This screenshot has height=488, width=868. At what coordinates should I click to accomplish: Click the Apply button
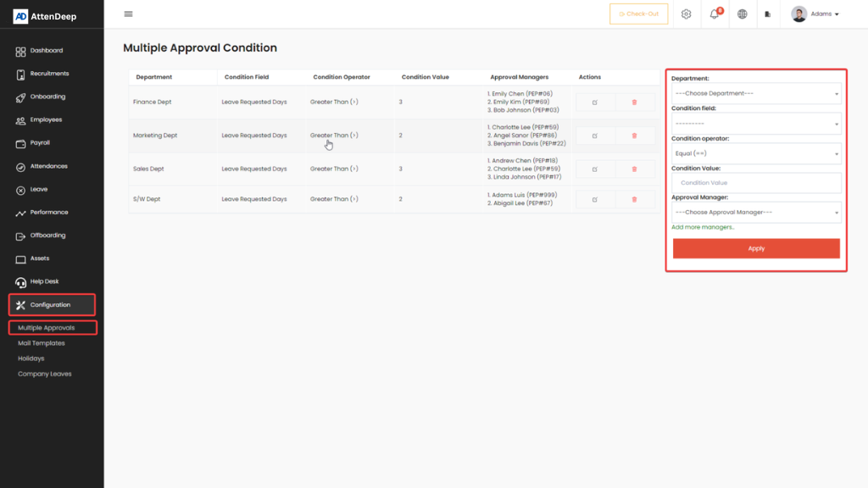(756, 248)
